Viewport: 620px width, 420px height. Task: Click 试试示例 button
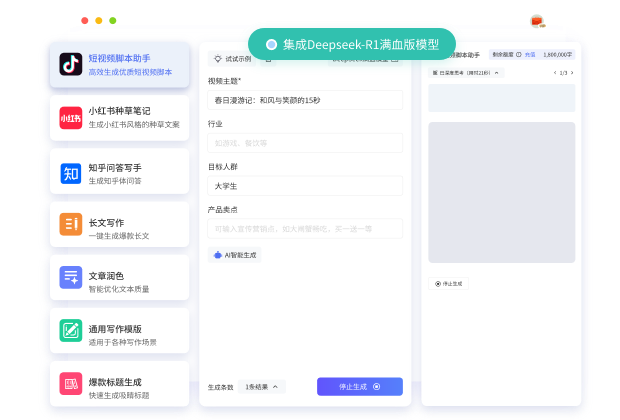click(232, 59)
